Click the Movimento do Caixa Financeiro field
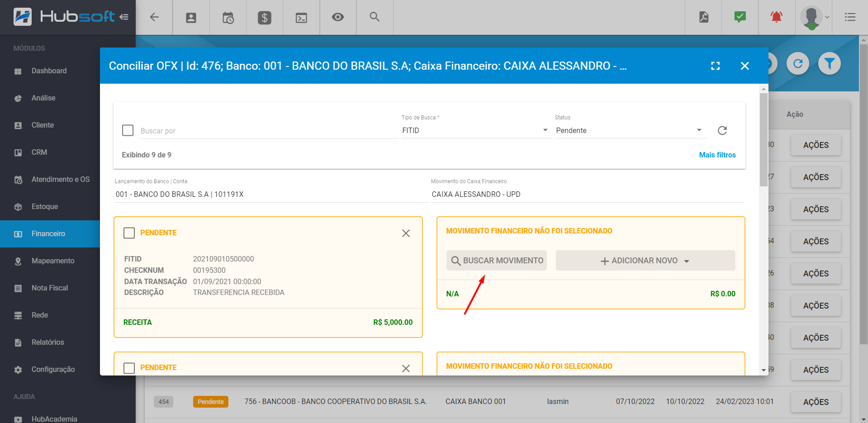Screen dimensions: 868x423 point(587,194)
